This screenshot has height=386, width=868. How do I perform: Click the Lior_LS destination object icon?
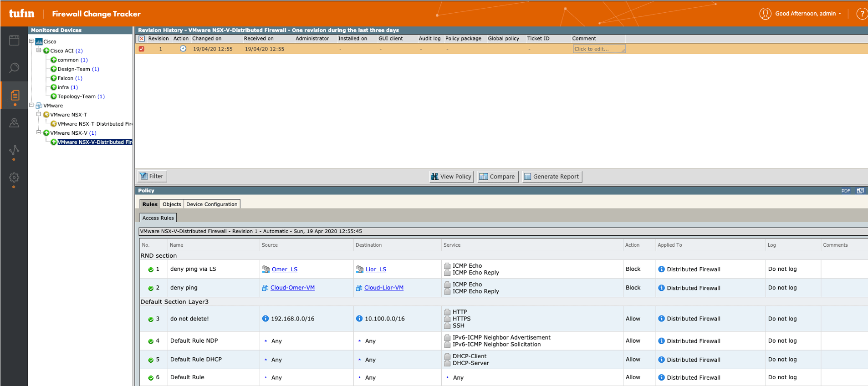[360, 269]
